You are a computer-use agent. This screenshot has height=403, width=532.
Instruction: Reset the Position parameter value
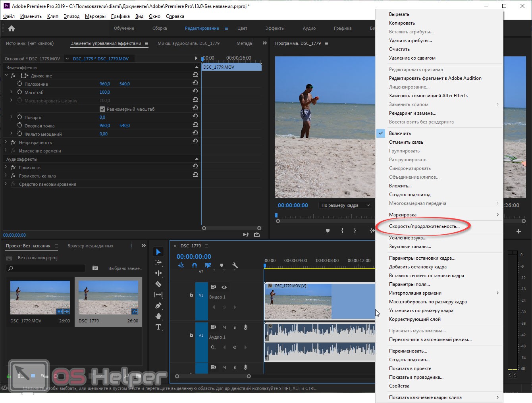[x=195, y=83]
